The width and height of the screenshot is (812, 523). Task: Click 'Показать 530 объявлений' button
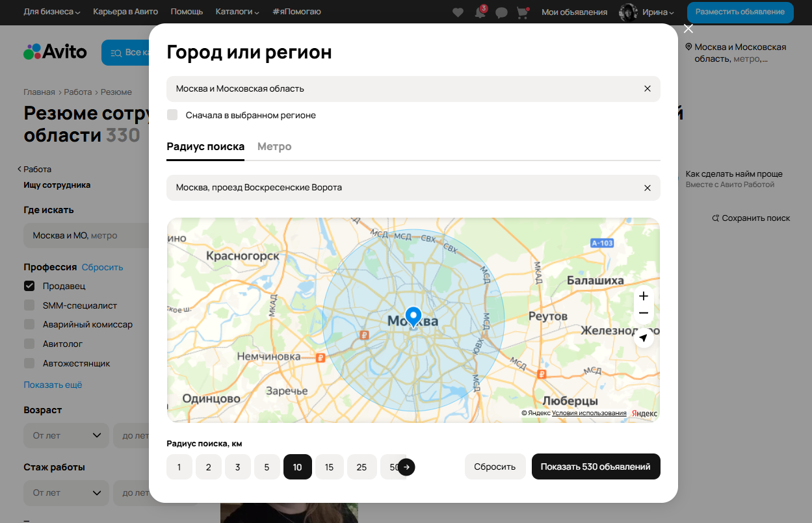pyautogui.click(x=596, y=466)
